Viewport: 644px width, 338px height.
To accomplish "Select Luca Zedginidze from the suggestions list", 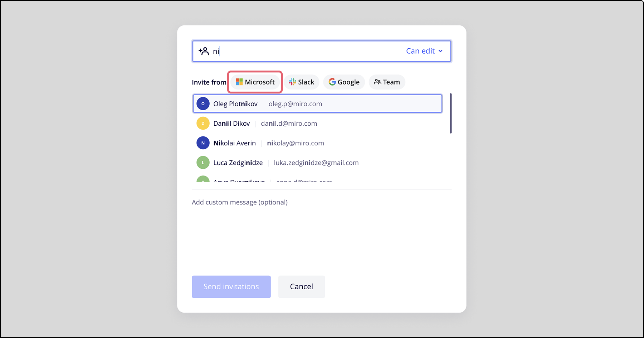I will (x=238, y=163).
